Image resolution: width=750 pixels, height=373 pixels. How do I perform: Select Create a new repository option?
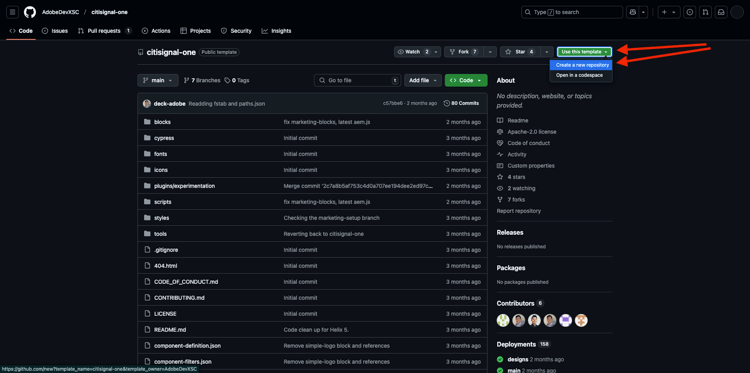(x=582, y=65)
